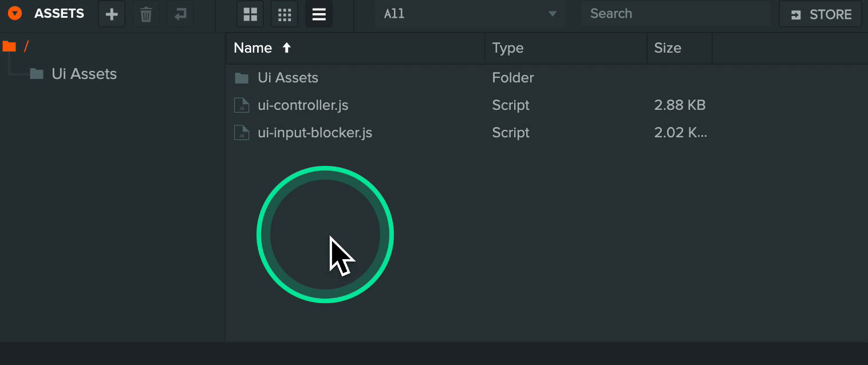Click the Name sort direction arrow
Image resolution: width=868 pixels, height=365 pixels.
(x=287, y=48)
